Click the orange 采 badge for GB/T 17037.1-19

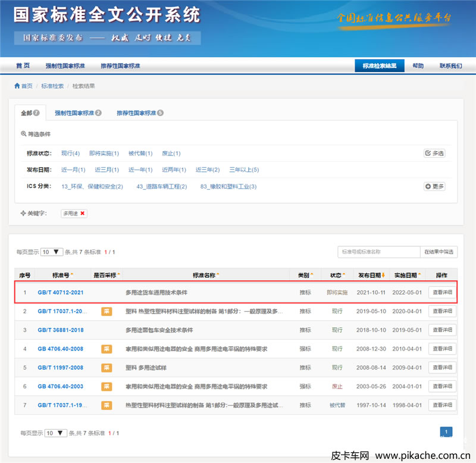click(x=107, y=405)
